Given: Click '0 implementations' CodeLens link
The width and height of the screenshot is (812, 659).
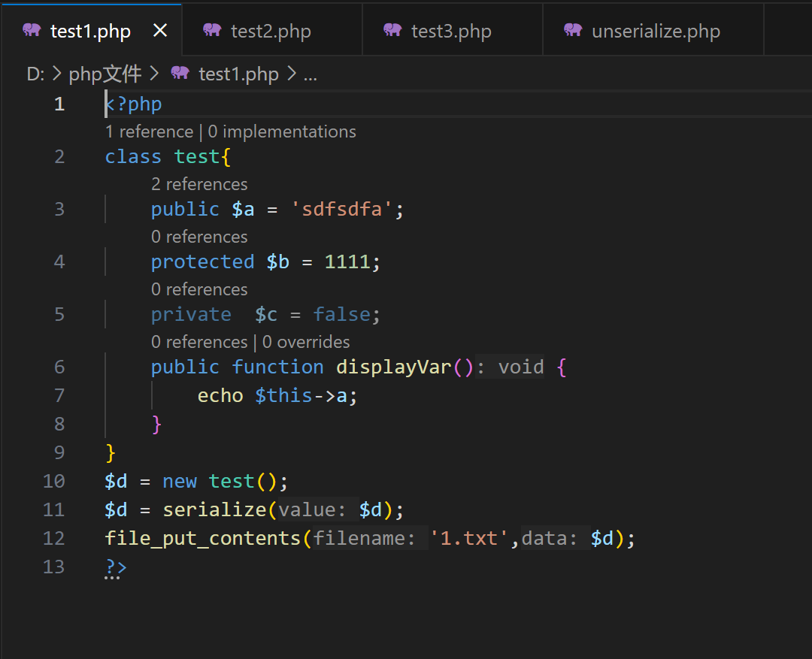Looking at the screenshot, I should pyautogui.click(x=282, y=131).
